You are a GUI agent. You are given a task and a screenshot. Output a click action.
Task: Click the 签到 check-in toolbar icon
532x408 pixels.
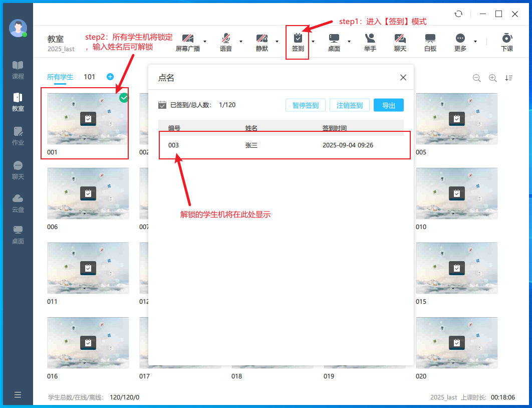pos(298,42)
